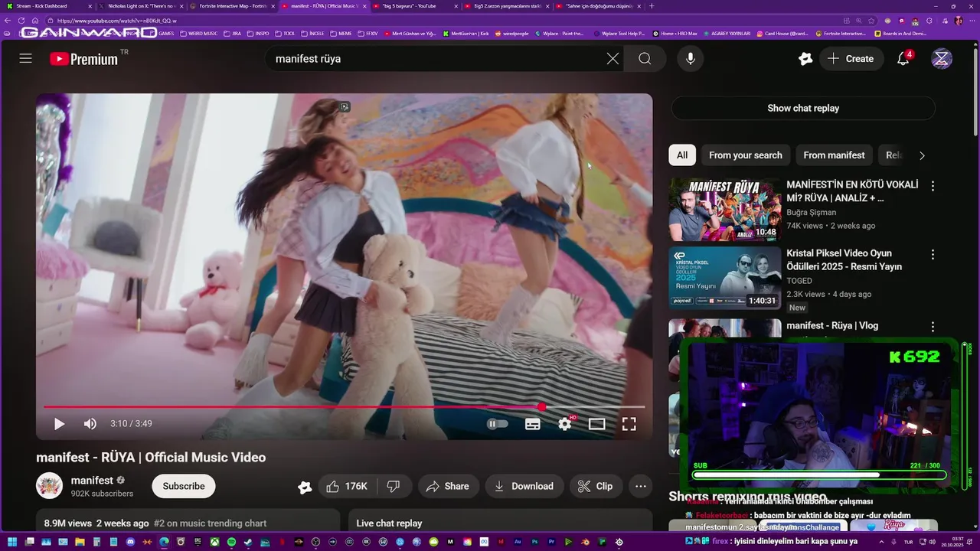980x551 pixels.
Task: Open the WEIRD MUSIC bookmark folder
Action: tap(198, 34)
